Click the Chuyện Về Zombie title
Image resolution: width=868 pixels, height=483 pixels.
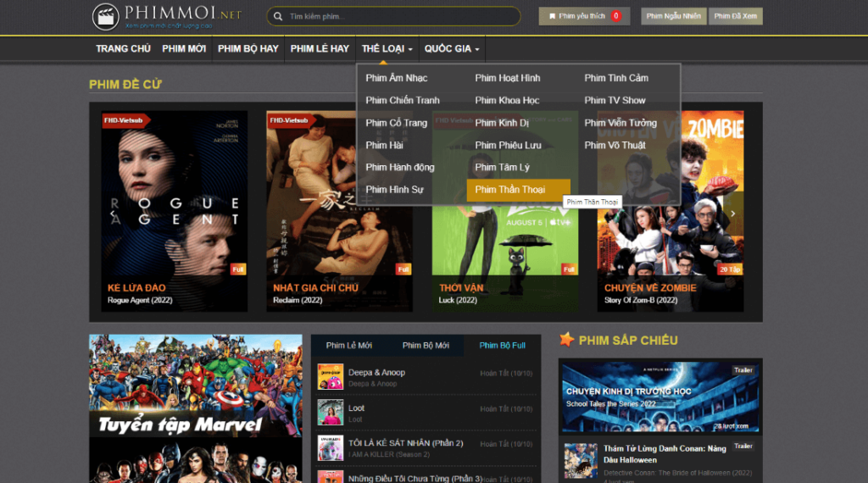pyautogui.click(x=650, y=288)
